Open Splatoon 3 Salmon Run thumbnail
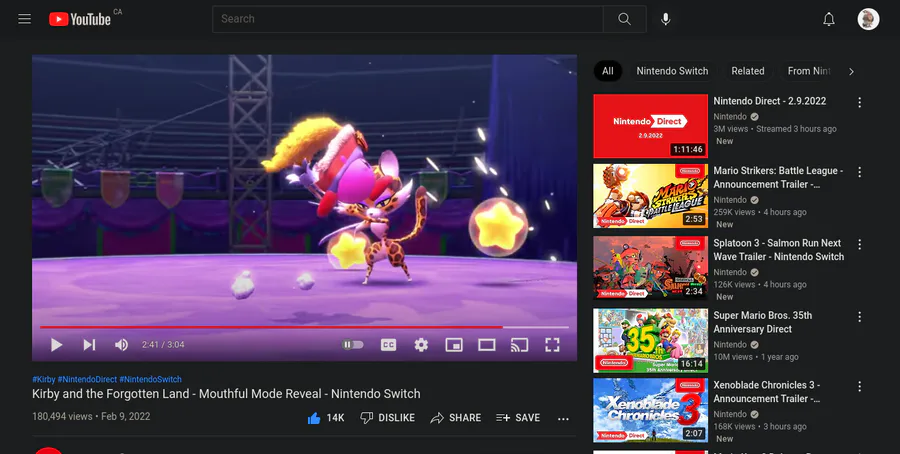 pyautogui.click(x=650, y=268)
